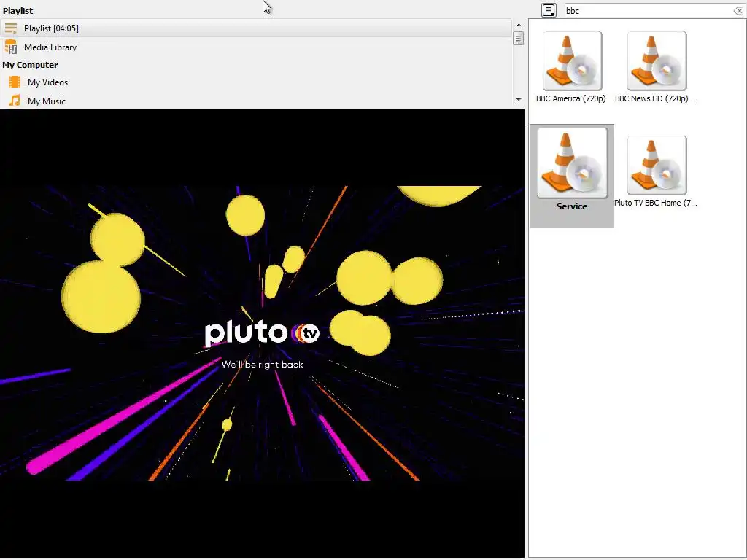The image size is (747, 560).
Task: Click the BBC News HD (720p) label
Action: pyautogui.click(x=656, y=98)
